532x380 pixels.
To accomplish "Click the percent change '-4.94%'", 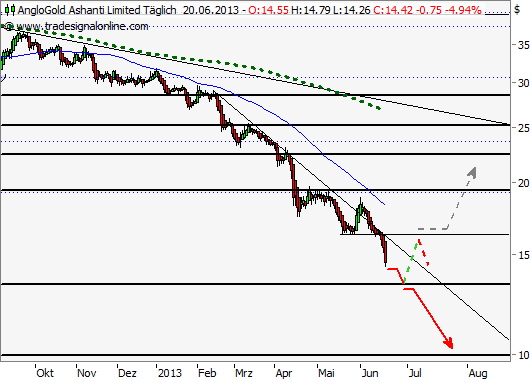I will tap(463, 10).
